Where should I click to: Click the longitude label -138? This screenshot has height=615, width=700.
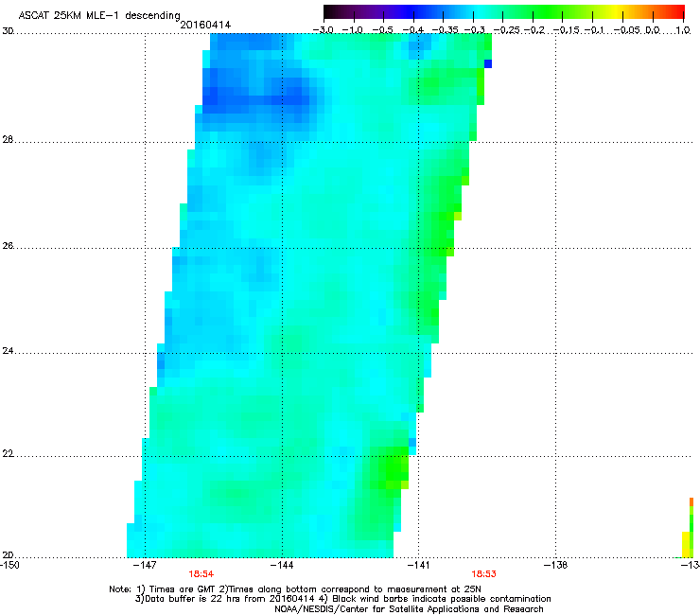pyautogui.click(x=555, y=565)
